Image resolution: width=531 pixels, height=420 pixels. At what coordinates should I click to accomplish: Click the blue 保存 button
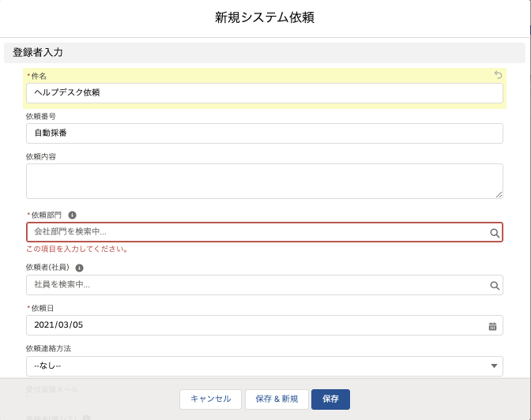330,399
